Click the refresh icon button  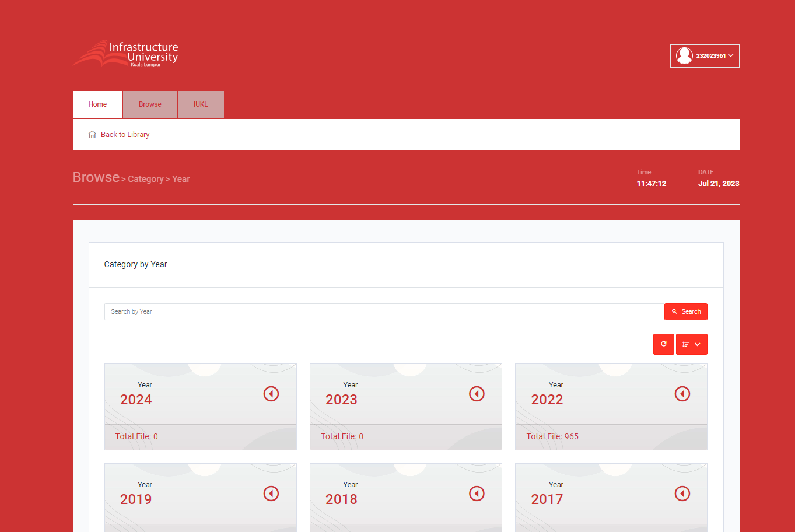(x=664, y=344)
